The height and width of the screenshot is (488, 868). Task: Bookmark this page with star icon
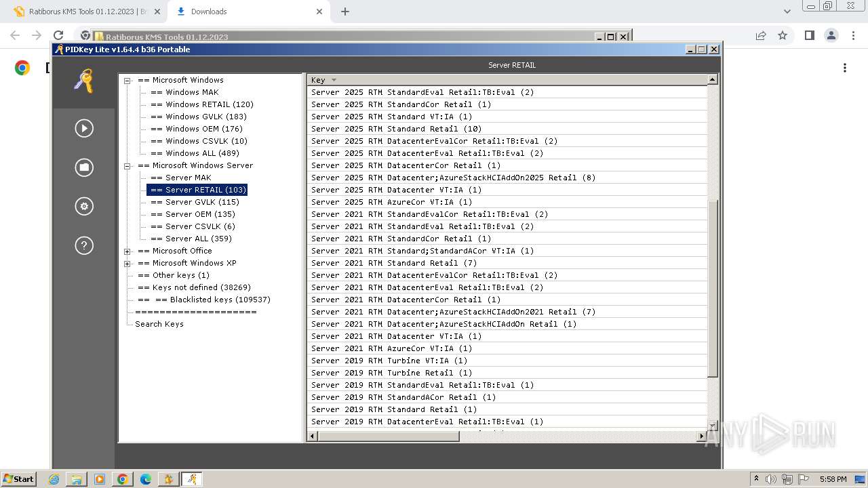click(x=783, y=35)
